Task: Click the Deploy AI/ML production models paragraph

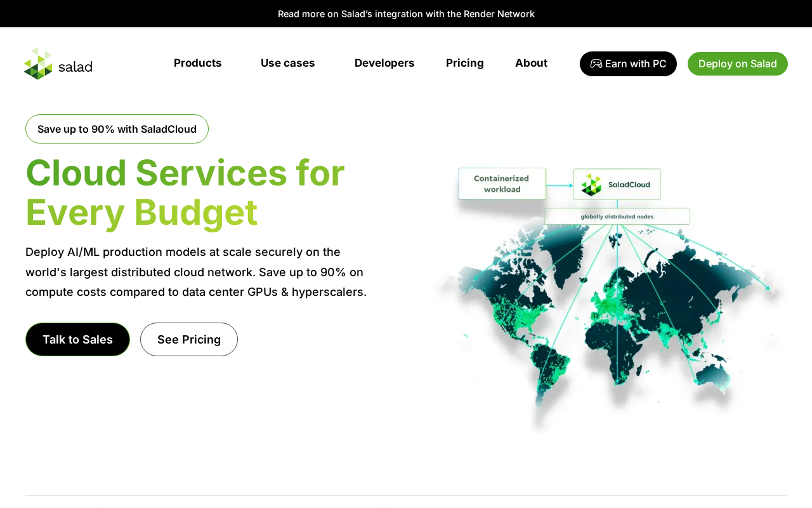Action: coord(196,272)
